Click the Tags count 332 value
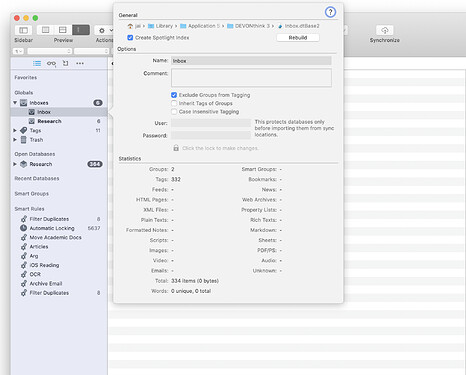 pos(176,179)
